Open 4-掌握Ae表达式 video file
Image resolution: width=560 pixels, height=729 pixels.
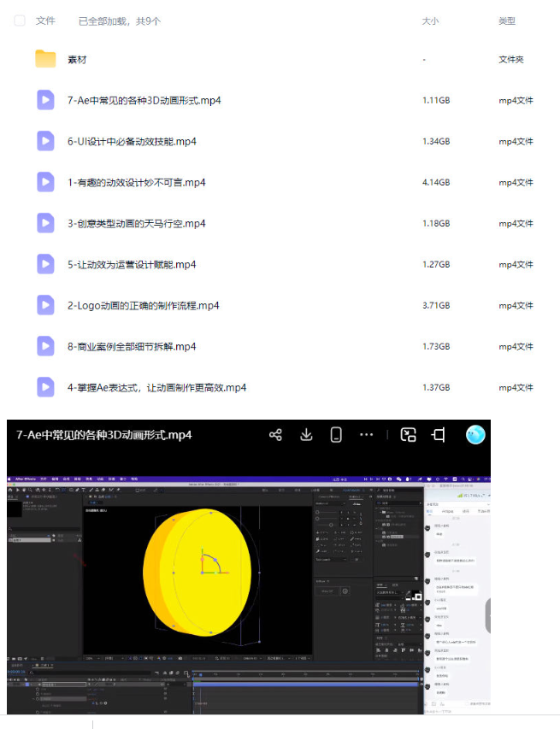(156, 387)
